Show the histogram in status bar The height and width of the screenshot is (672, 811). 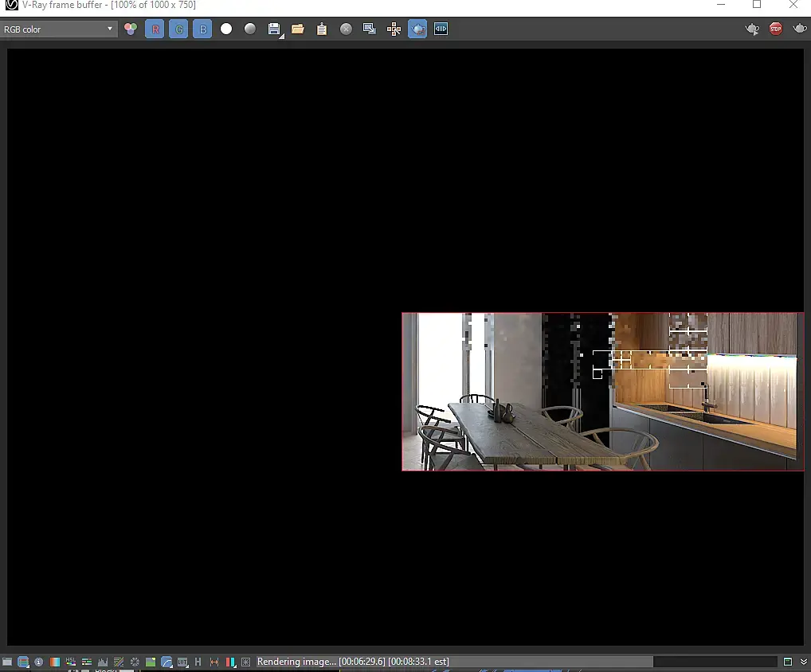[103, 662]
